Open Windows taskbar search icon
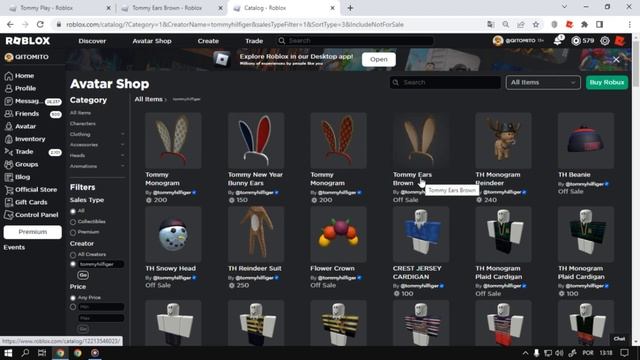This screenshot has width=640, height=360. click(25, 353)
